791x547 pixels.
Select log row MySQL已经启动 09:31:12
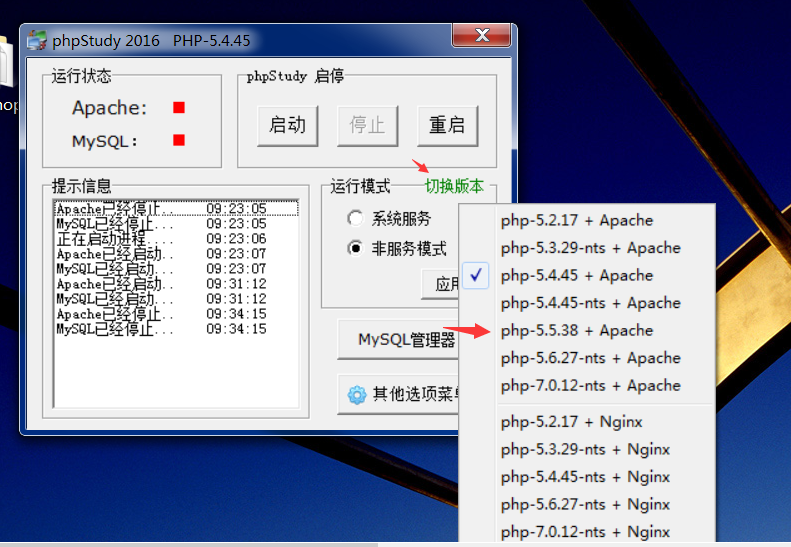click(x=176, y=299)
